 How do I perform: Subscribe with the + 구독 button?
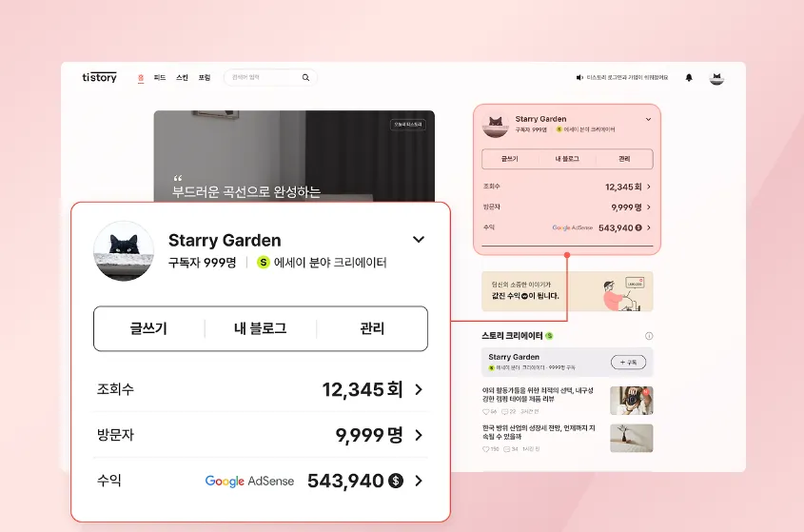coord(628,363)
